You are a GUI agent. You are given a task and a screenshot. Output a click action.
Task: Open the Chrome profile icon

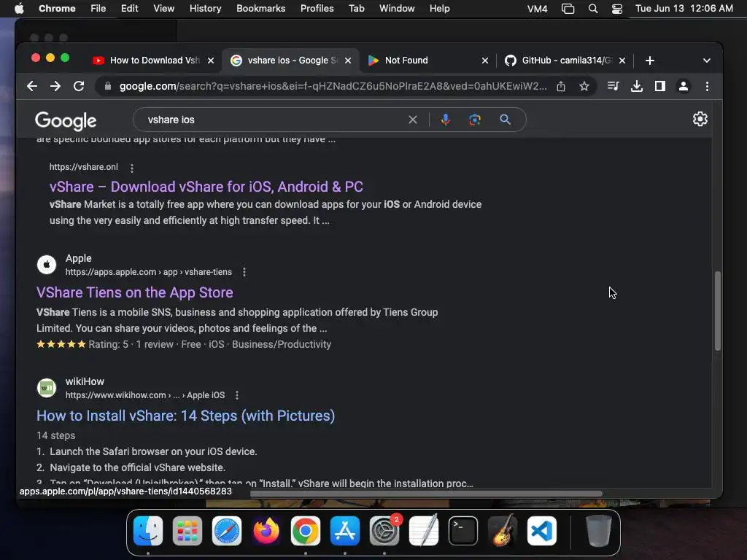tap(683, 86)
